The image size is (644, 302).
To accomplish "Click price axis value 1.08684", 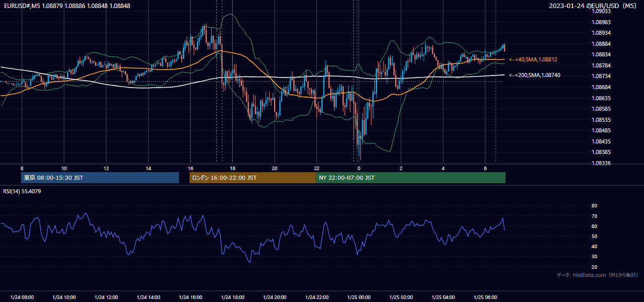I will coord(601,87).
